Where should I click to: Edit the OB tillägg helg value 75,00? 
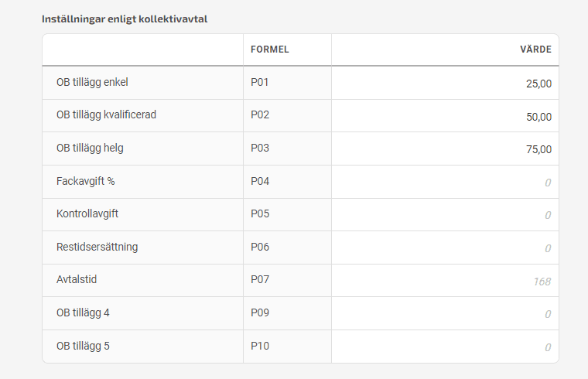point(445,149)
